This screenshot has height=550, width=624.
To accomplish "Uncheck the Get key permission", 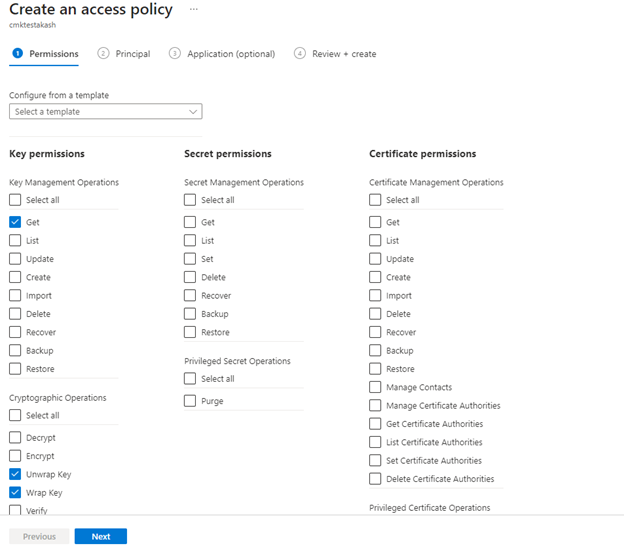I will click(16, 222).
